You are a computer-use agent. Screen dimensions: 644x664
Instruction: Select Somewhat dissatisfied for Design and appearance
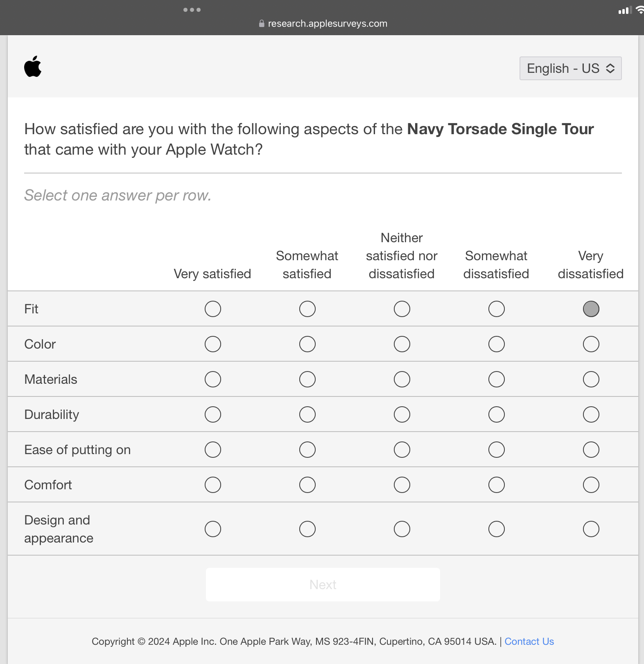[497, 529]
